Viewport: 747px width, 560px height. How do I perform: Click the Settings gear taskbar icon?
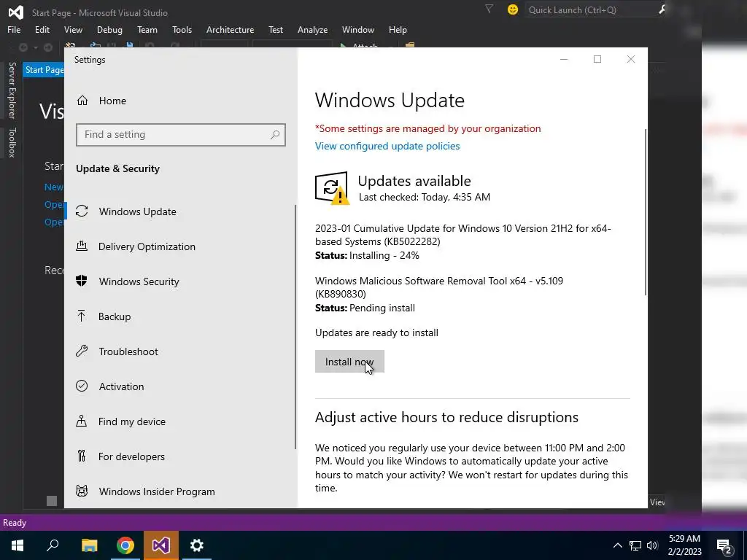point(197,545)
